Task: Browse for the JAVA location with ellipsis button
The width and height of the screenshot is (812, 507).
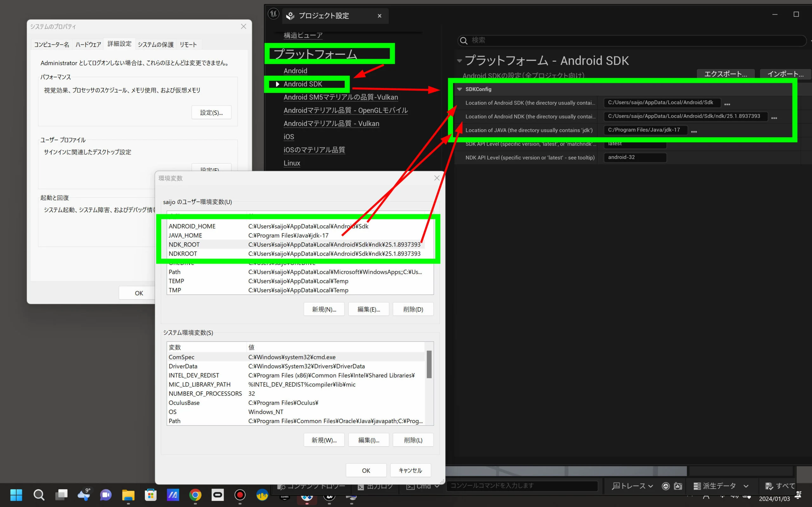Action: click(x=694, y=132)
